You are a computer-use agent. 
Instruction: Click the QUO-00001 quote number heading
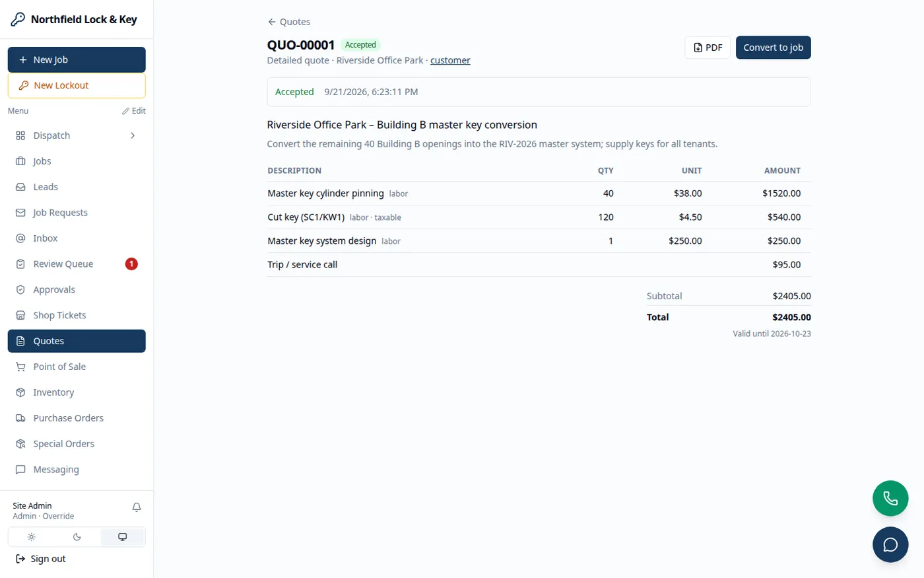click(301, 45)
